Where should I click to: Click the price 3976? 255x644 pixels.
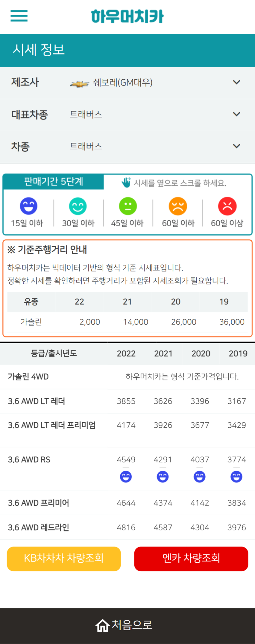tap(237, 527)
